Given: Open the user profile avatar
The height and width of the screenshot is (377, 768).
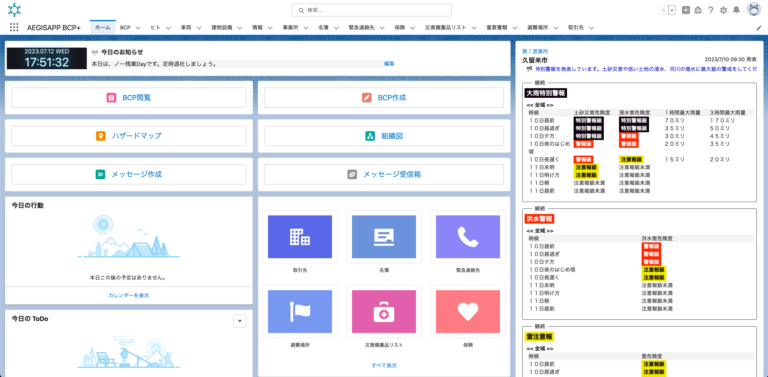Looking at the screenshot, I should 753,9.
